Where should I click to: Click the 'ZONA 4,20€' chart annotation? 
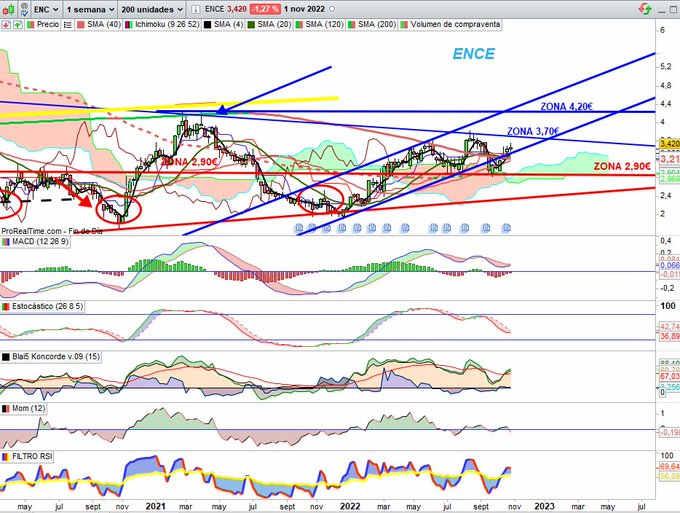(x=566, y=106)
